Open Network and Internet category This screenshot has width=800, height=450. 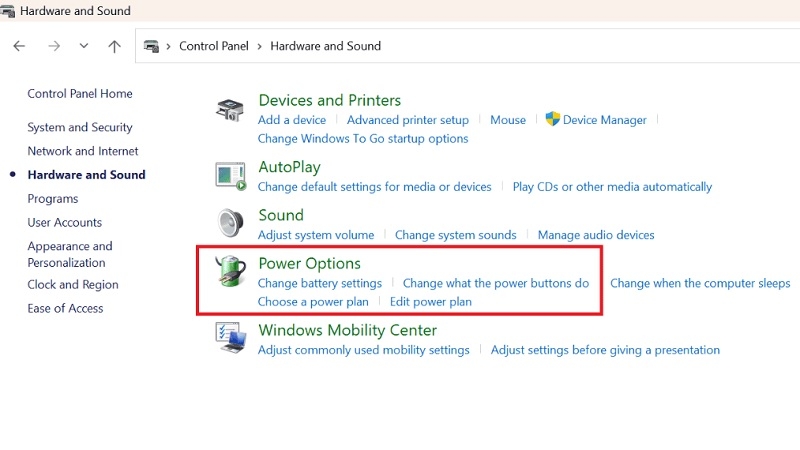coord(83,151)
